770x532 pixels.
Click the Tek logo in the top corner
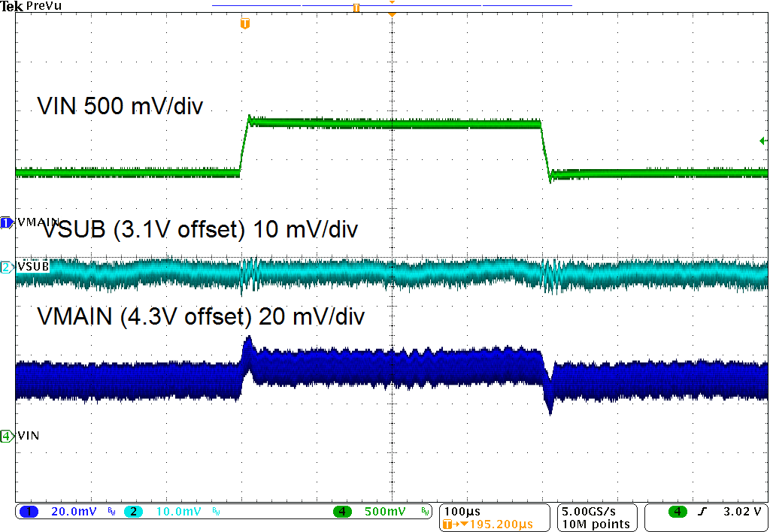[x=12, y=6]
